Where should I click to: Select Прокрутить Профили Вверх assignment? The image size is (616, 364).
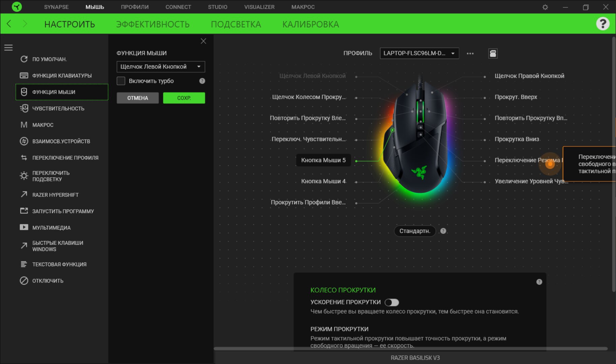tap(308, 203)
